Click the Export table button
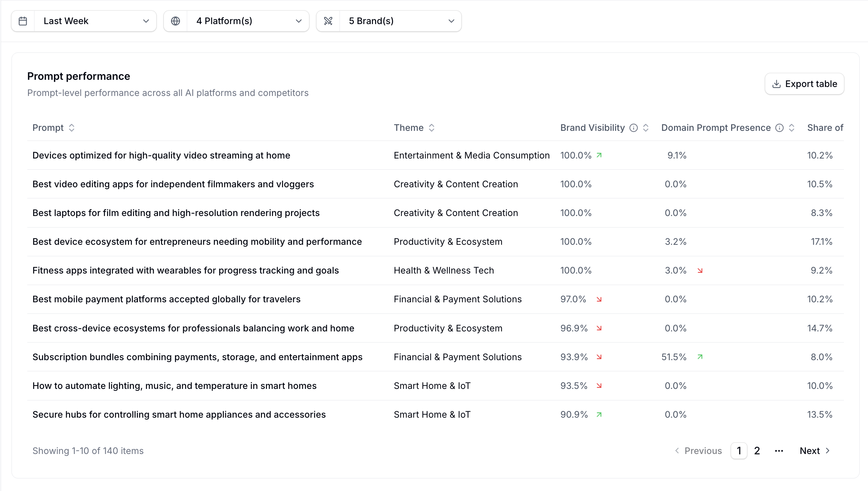 (x=804, y=84)
